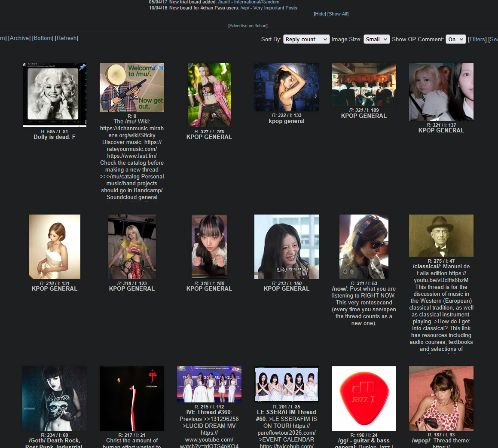Open the Steely Dan Aja album thumbnail

tap(132, 399)
